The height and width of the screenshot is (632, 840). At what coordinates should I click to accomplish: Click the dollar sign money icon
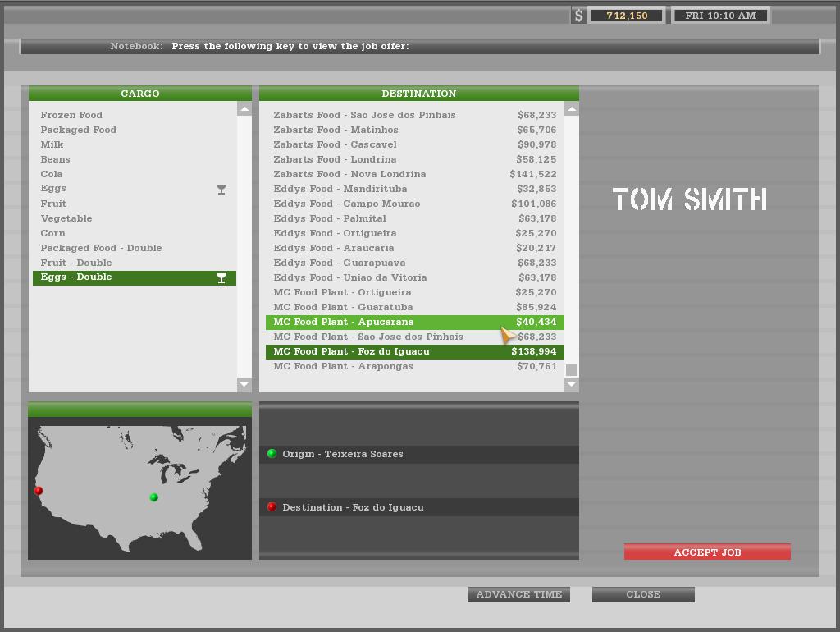coord(578,16)
